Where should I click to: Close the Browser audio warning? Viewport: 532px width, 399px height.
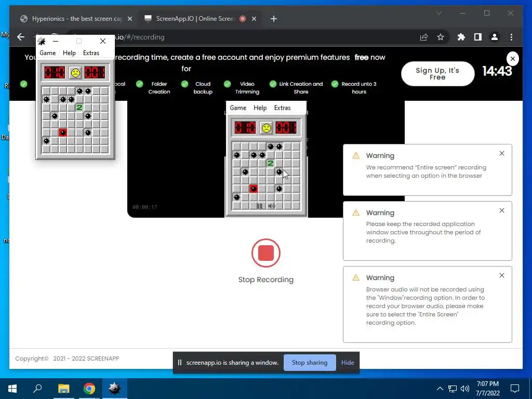501,275
